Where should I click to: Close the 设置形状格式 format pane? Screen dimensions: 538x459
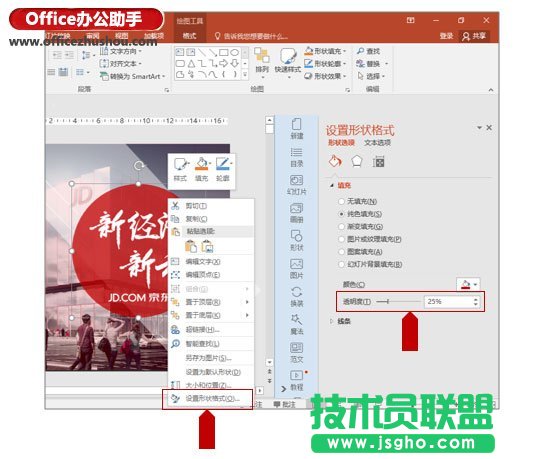point(489,128)
